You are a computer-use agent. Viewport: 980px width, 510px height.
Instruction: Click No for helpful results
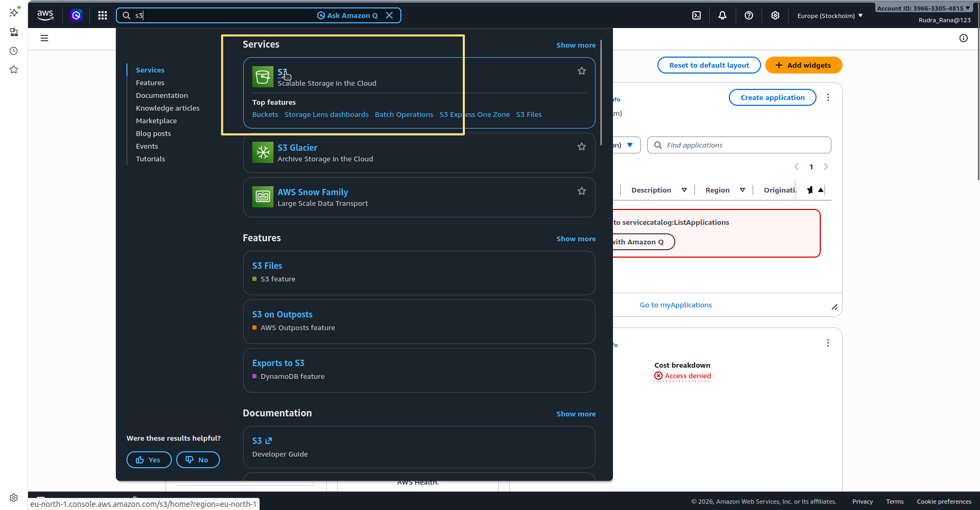[198, 460]
